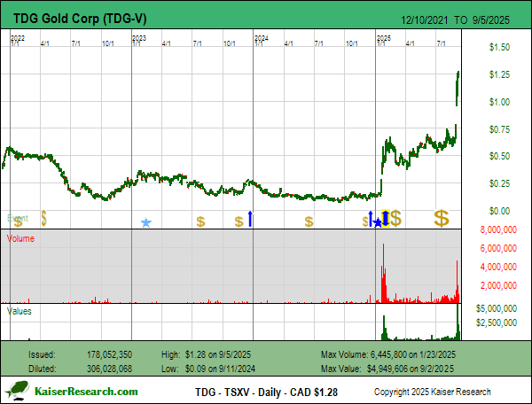Click the red Volume panel label

click(20, 238)
